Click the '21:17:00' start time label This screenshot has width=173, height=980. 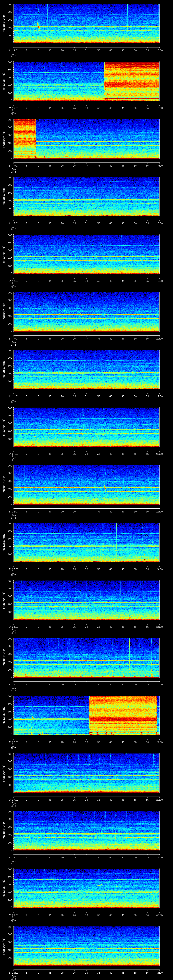coord(13,223)
